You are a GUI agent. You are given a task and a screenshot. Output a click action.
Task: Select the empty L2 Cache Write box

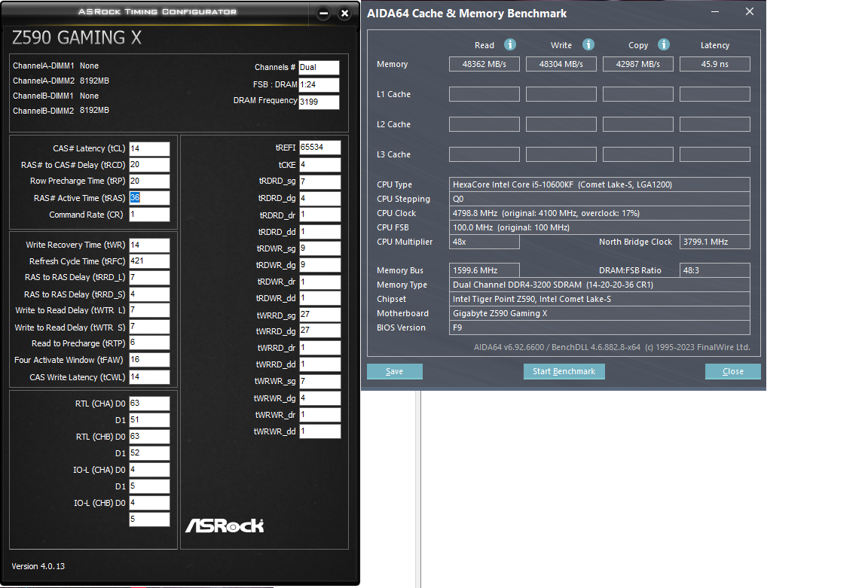561,124
